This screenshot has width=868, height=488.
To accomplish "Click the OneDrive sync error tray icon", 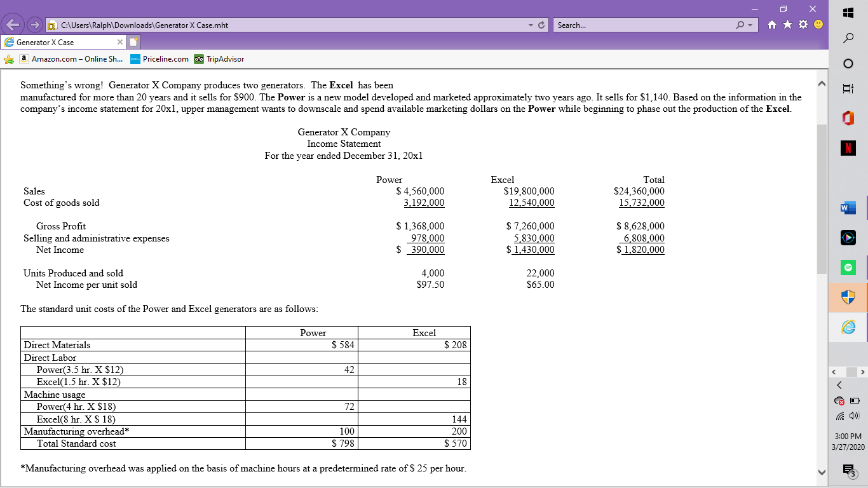I will (x=840, y=402).
